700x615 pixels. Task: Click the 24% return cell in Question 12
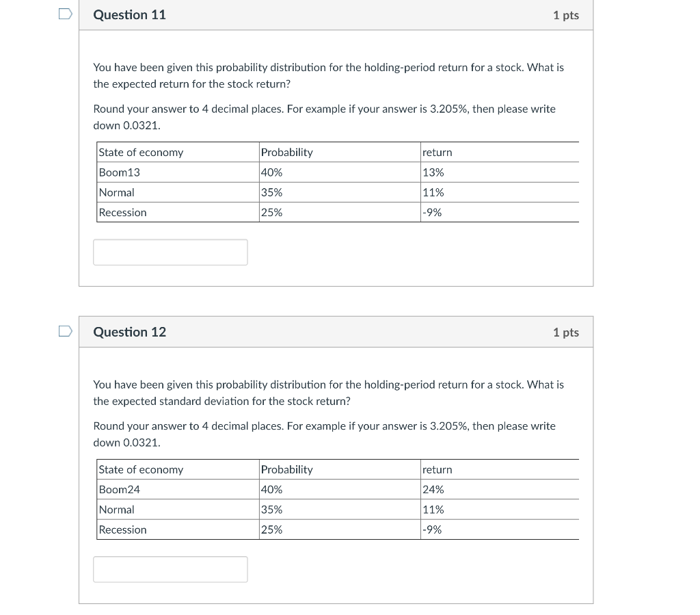(x=436, y=489)
